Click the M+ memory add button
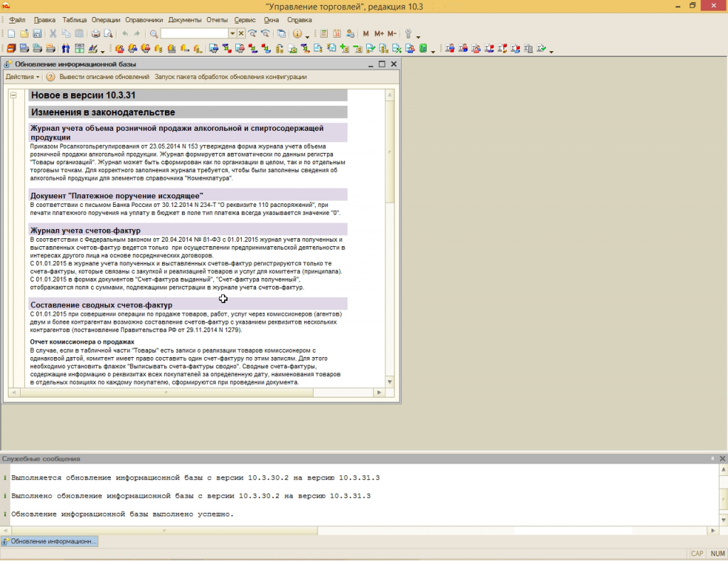 click(x=379, y=33)
